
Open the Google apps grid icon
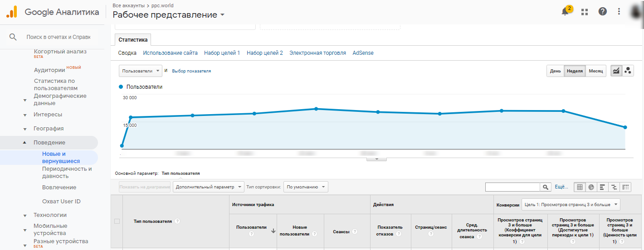pyautogui.click(x=584, y=12)
